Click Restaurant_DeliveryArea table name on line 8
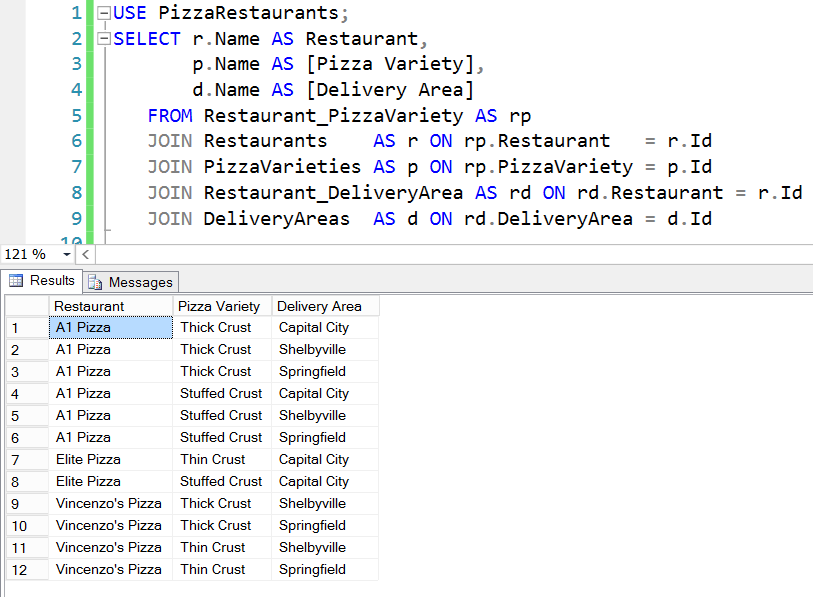This screenshot has height=597, width=813. click(x=333, y=193)
